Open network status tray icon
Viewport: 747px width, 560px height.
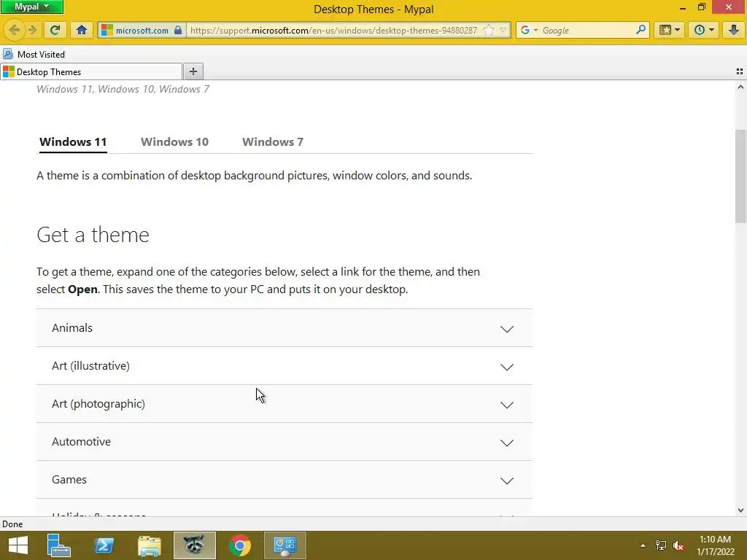coord(661,545)
